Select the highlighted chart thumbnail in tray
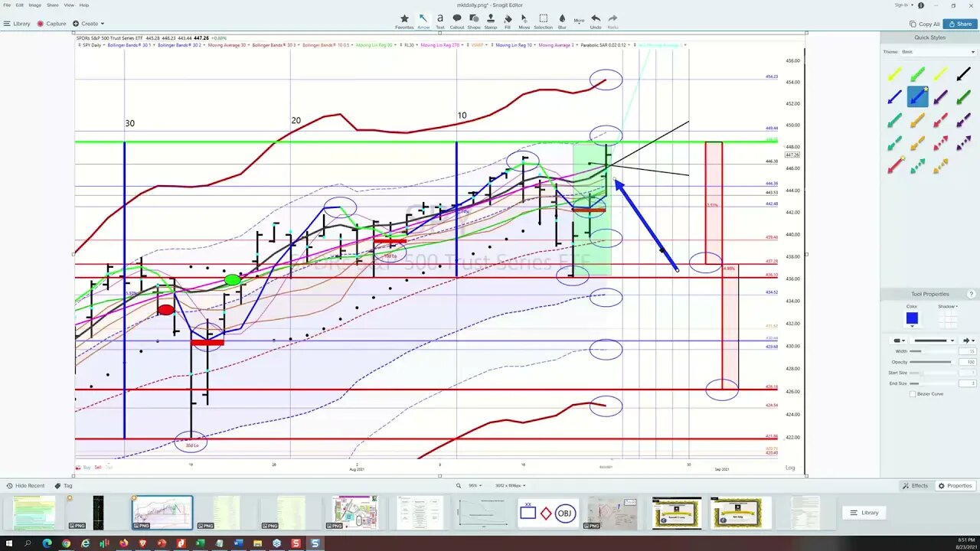Image resolution: width=980 pixels, height=551 pixels. pos(162,513)
